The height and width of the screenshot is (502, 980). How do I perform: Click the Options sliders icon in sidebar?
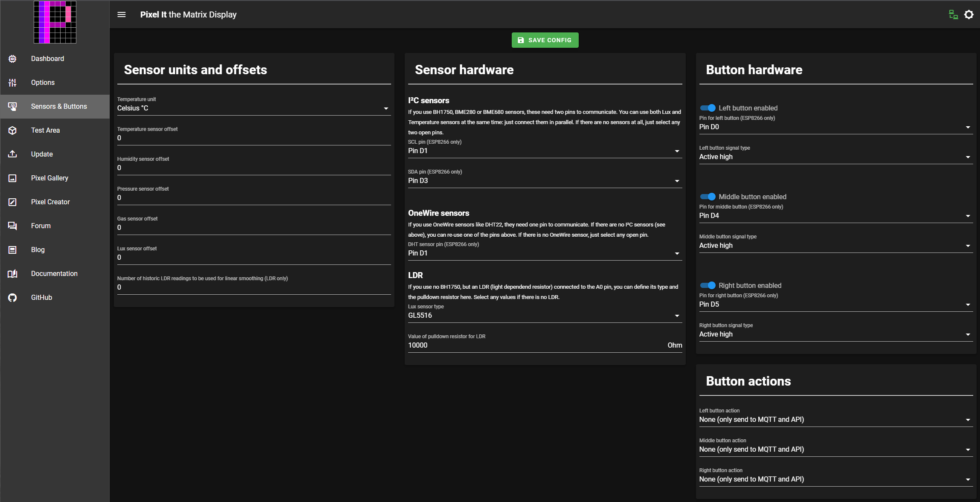12,83
